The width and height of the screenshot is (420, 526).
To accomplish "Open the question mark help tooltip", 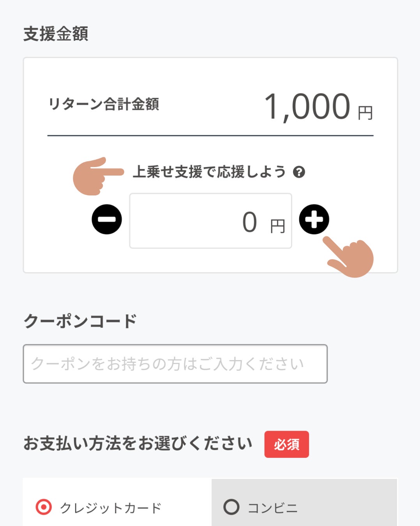I will click(299, 172).
